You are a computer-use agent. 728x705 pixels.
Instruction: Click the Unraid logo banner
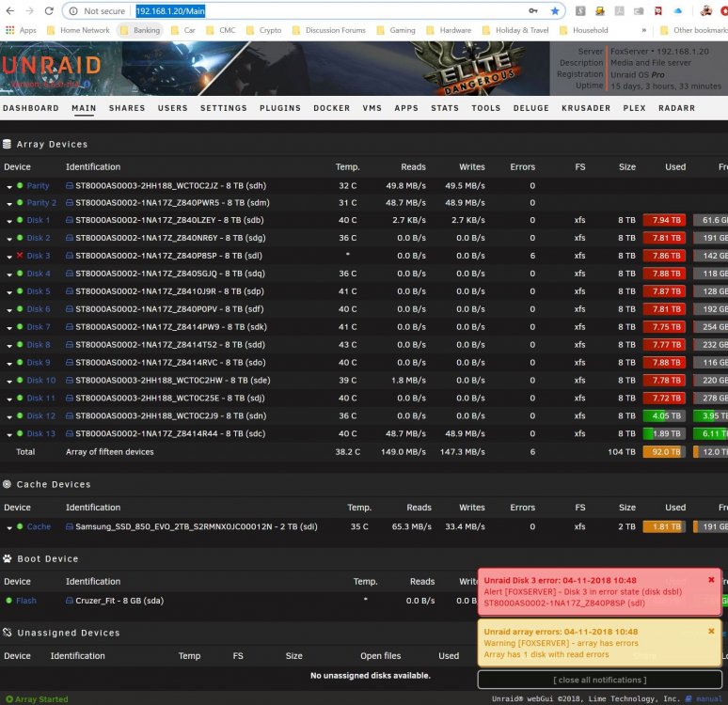coord(51,66)
